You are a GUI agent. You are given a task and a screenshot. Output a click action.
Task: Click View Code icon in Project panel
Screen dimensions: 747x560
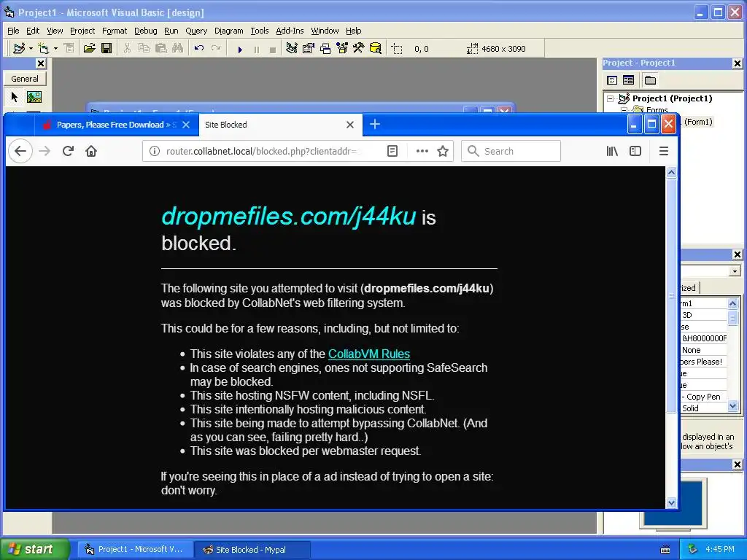pyautogui.click(x=612, y=80)
